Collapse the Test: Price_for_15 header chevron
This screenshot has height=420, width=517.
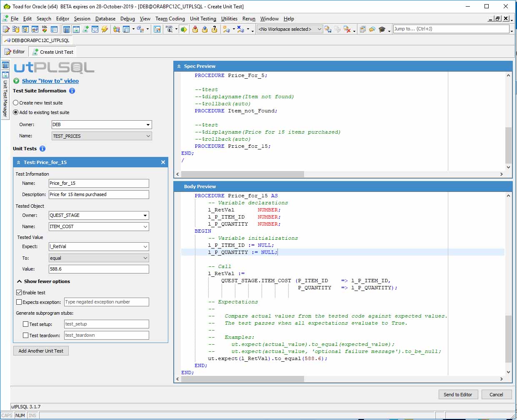click(18, 162)
